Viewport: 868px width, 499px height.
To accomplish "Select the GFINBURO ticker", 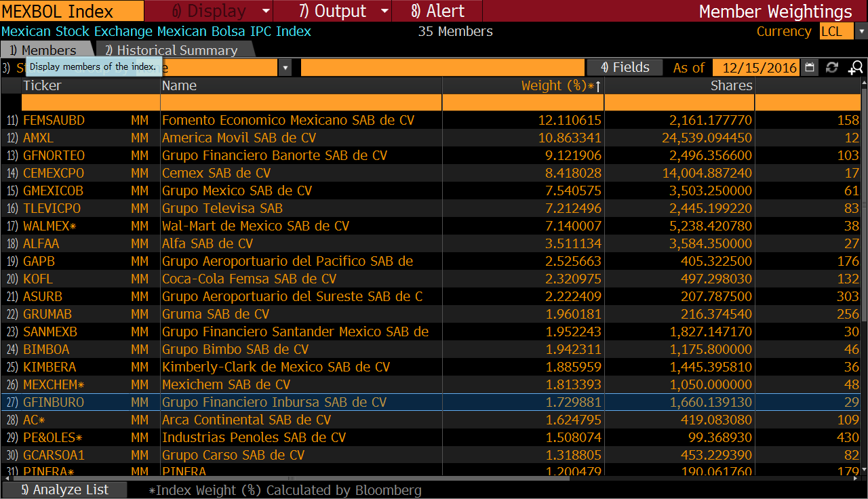I will (54, 402).
